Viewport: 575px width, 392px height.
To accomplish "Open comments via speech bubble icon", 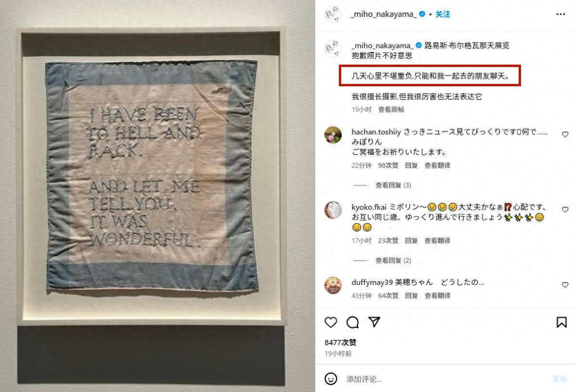I will (352, 323).
